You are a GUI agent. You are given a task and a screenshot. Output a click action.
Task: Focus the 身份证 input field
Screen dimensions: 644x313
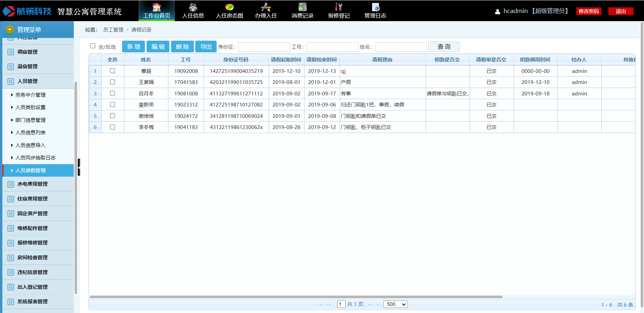(264, 47)
